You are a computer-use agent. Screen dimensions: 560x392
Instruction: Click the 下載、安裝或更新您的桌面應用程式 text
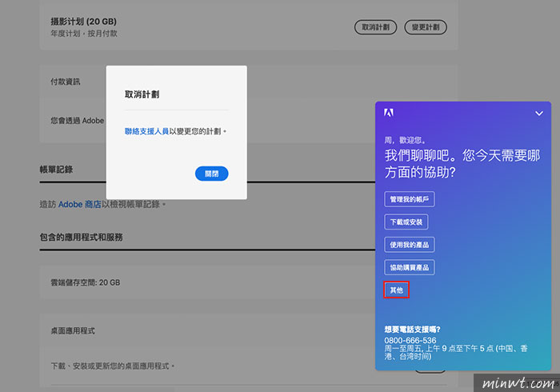tap(113, 366)
